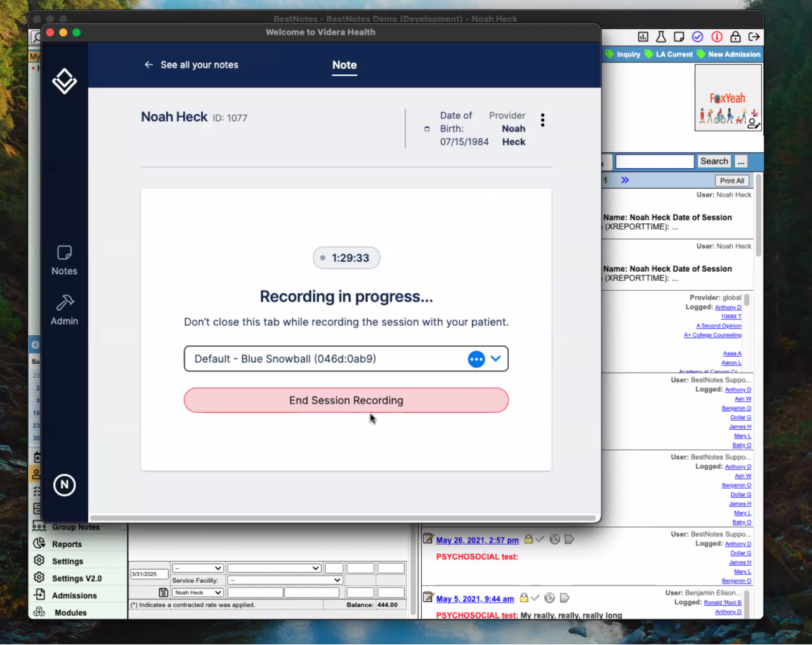Viewport: 812px width, 645px height.
Task: Click the lab flask icon in BestNotes toolbar
Action: pyautogui.click(x=661, y=37)
